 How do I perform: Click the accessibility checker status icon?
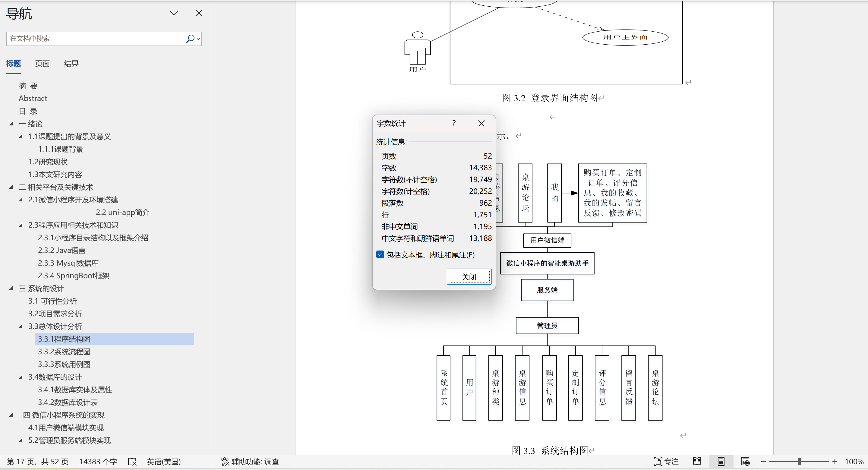pos(225,462)
